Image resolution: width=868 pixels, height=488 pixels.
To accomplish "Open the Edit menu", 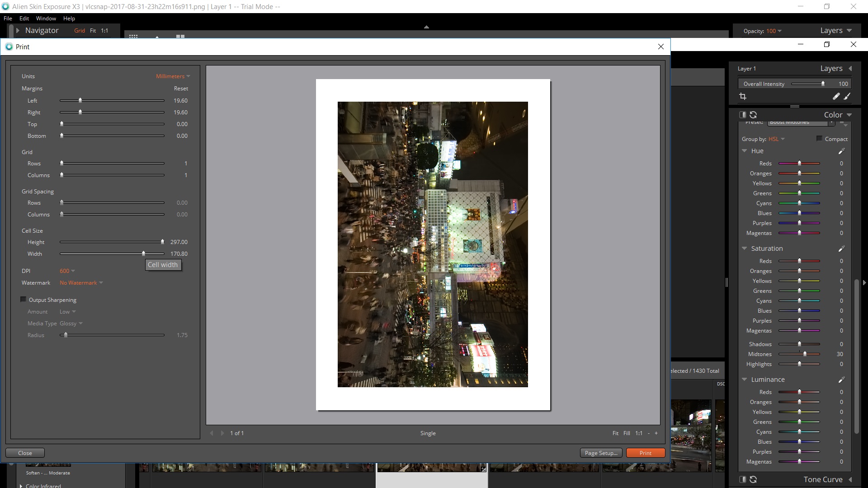I will click(x=24, y=19).
